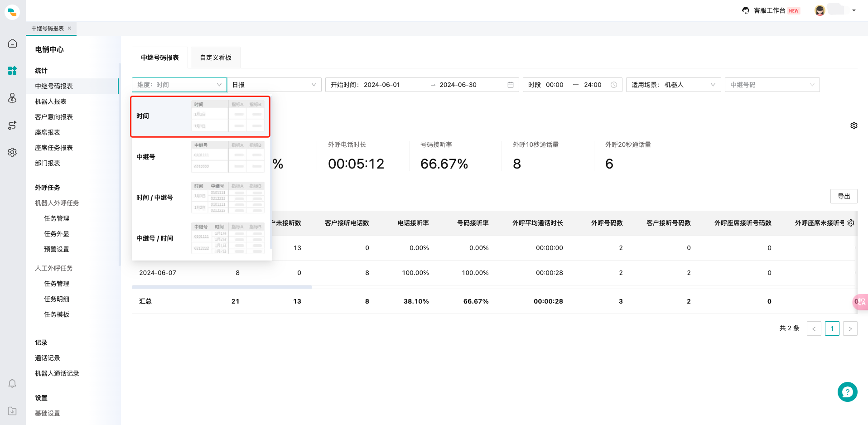Viewport: 868px width, 425px height.
Task: Open the 日报 report type dropdown
Action: 274,85
